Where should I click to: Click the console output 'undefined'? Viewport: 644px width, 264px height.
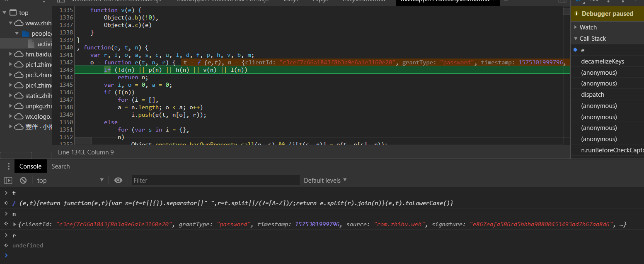(28, 245)
